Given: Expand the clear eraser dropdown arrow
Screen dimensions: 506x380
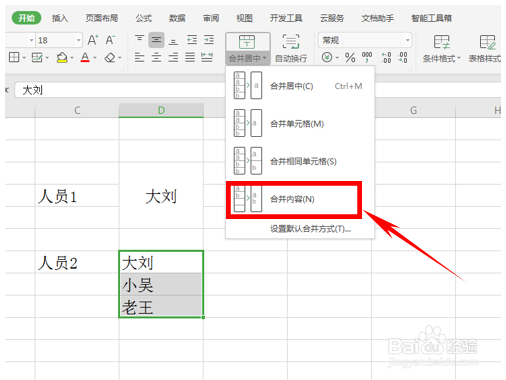Looking at the screenshot, I should [x=120, y=58].
